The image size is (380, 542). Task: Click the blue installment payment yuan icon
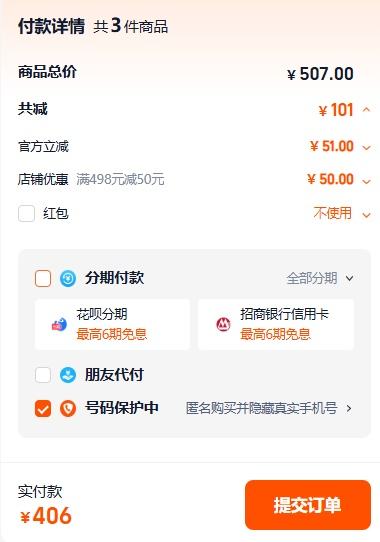[68, 278]
